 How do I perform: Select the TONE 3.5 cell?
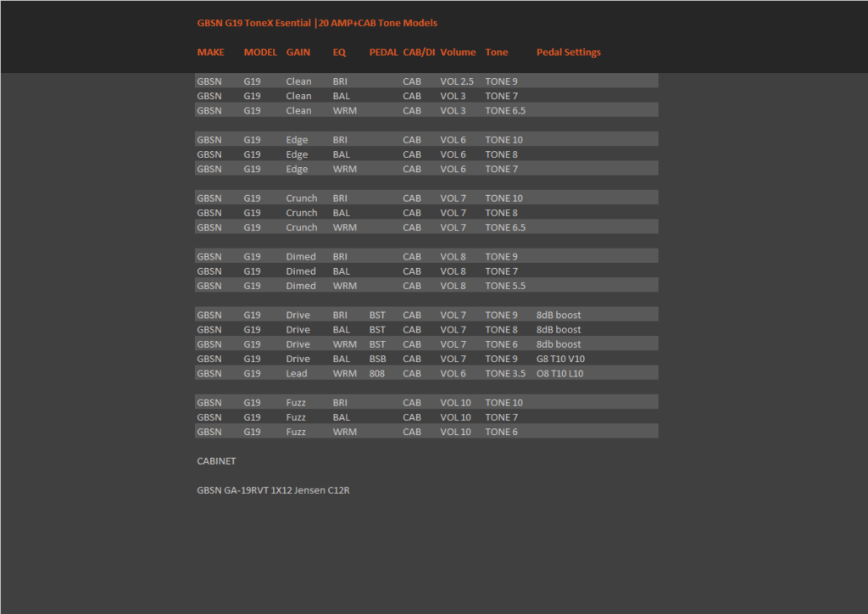[x=505, y=374]
